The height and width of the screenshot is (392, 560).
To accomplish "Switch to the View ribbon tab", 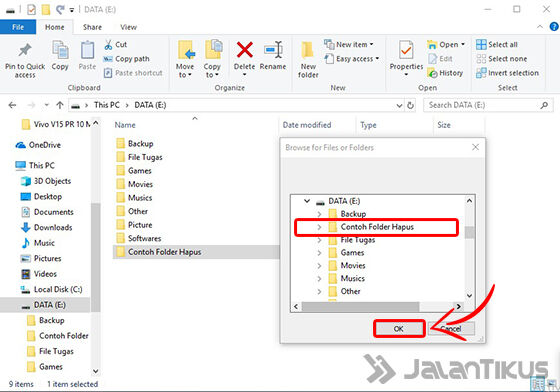I will (x=128, y=27).
